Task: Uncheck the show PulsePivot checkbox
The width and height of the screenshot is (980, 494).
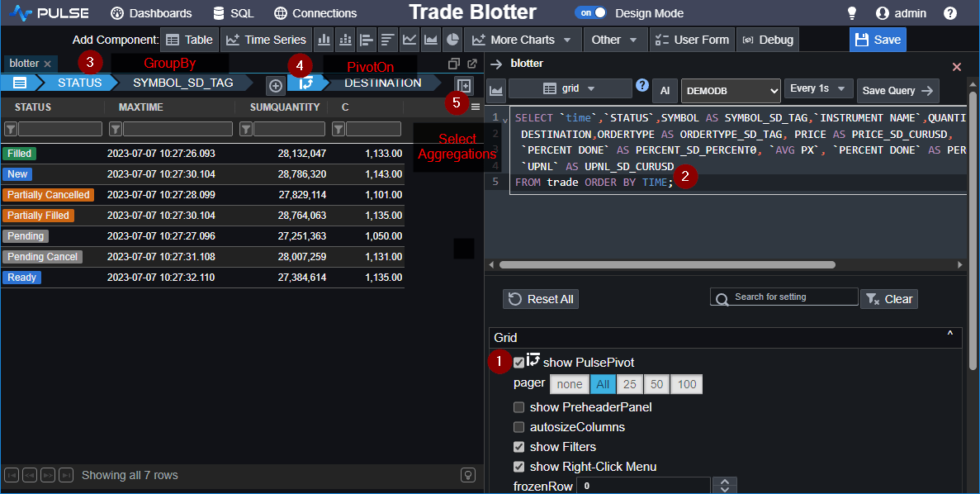Action: tap(518, 363)
